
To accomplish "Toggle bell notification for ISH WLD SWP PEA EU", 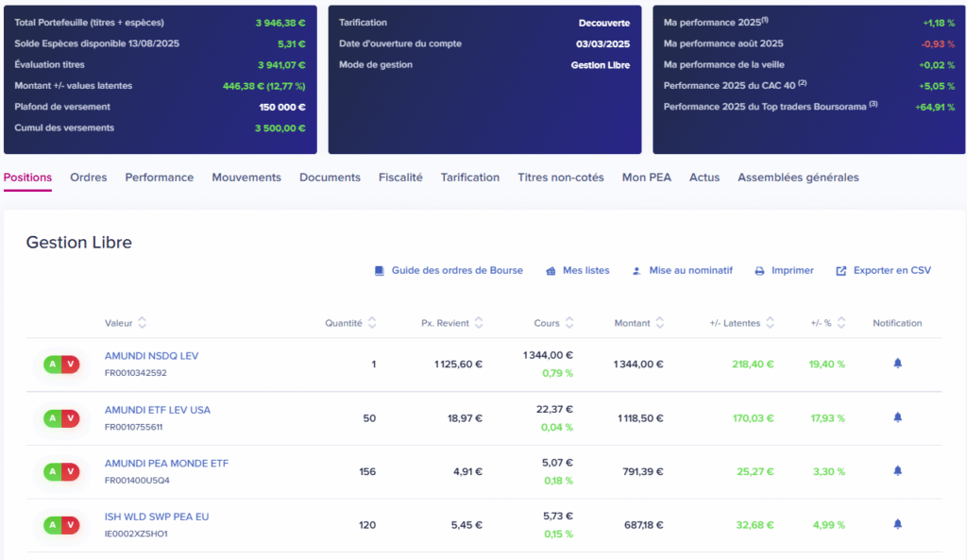I will point(897,524).
